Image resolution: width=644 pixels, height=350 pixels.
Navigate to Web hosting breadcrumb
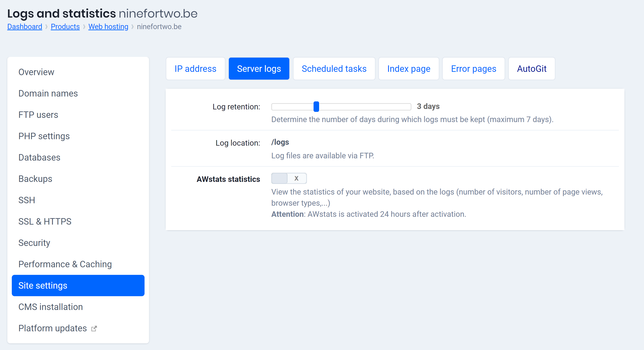[108, 26]
